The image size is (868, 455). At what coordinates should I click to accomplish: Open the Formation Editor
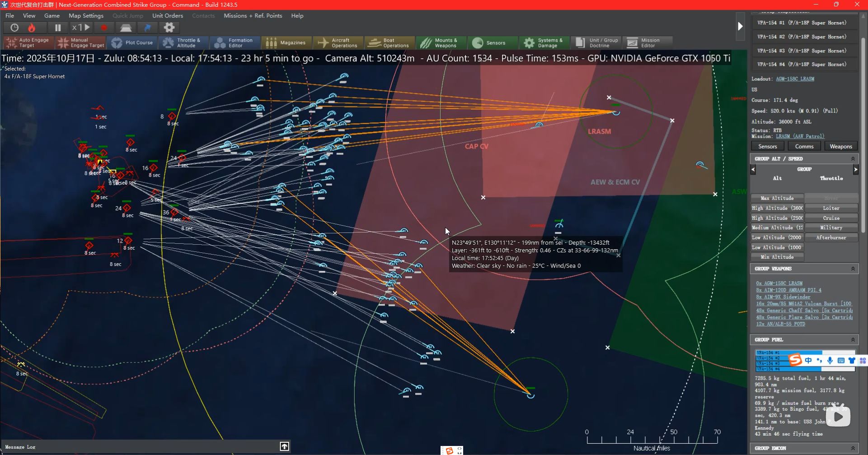[x=235, y=42]
